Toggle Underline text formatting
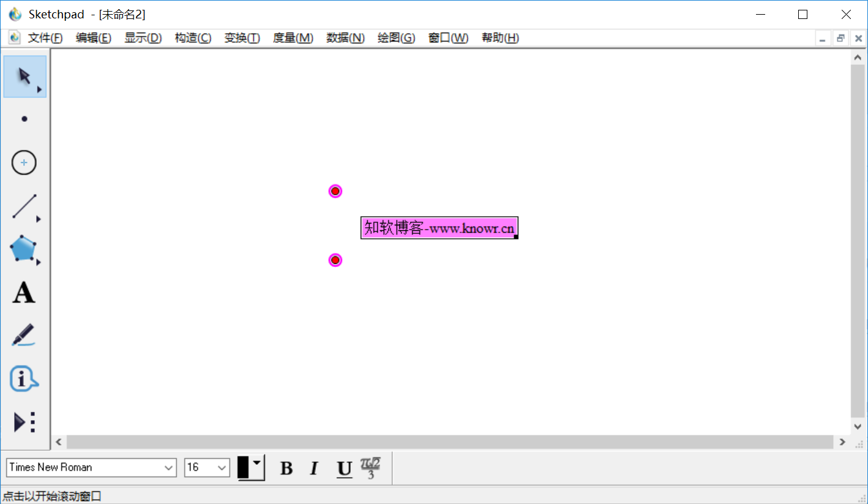Image resolution: width=868 pixels, height=504 pixels. (344, 468)
